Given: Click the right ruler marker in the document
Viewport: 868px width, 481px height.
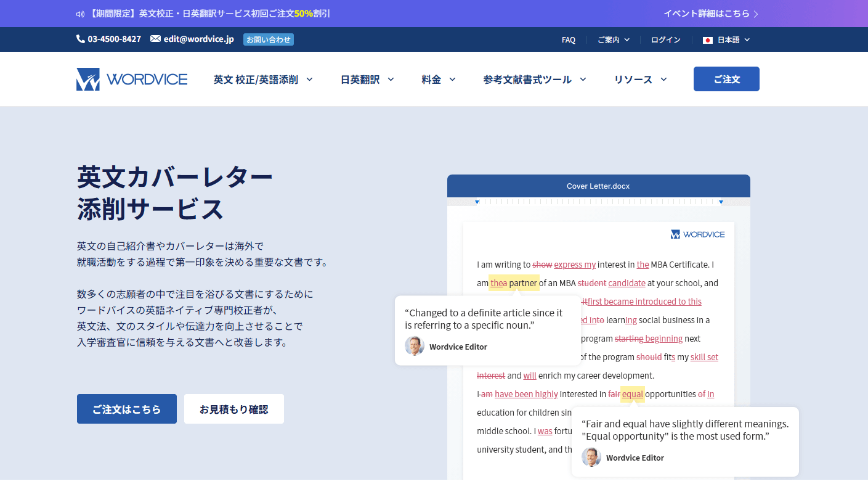Looking at the screenshot, I should pyautogui.click(x=721, y=202).
